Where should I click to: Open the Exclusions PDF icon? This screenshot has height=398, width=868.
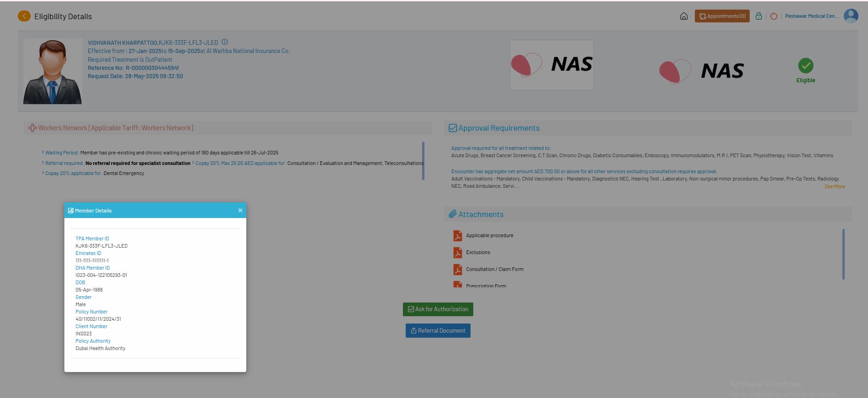point(457,252)
